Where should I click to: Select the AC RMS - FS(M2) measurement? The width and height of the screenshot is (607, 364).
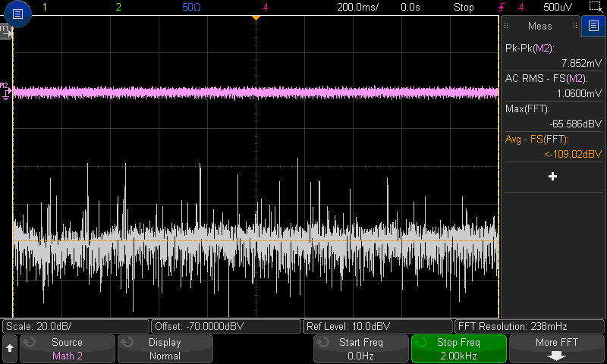click(553, 86)
